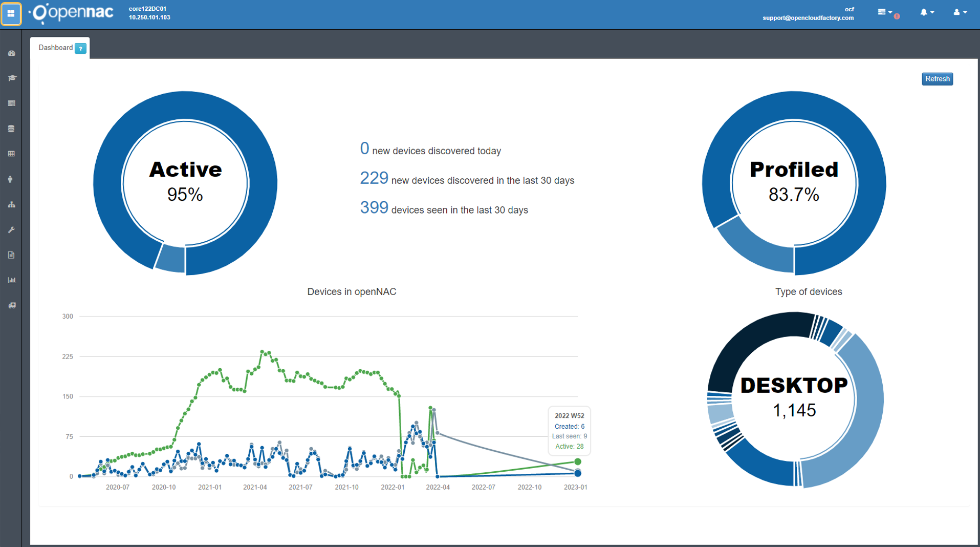Open the ambulance sidebar icon
This screenshot has width=980, height=547.
(x=11, y=305)
